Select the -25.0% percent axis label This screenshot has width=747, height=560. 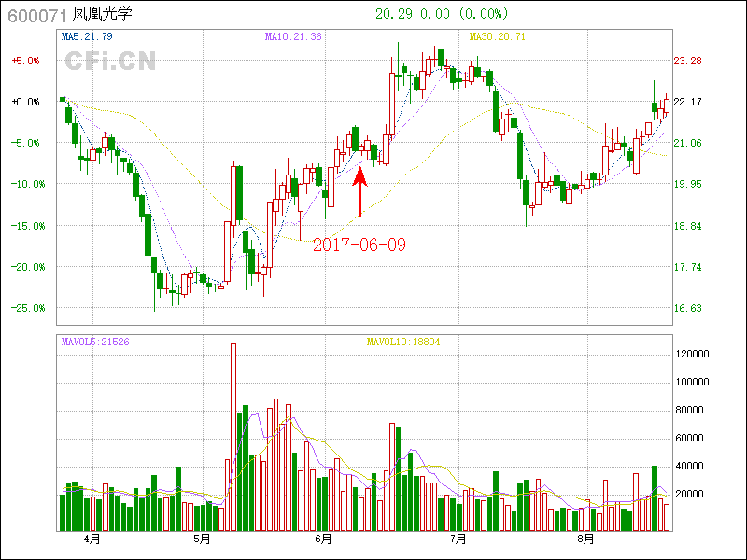coord(25,308)
